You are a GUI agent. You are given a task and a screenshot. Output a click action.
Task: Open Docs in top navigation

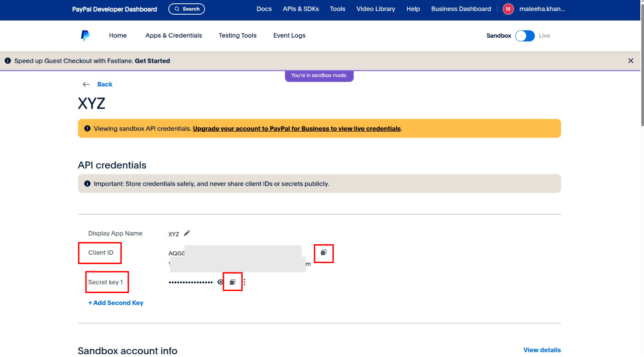click(x=264, y=9)
